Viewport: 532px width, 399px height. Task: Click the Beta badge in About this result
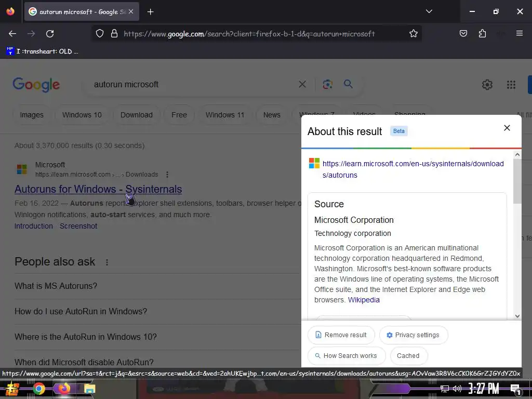tap(398, 131)
